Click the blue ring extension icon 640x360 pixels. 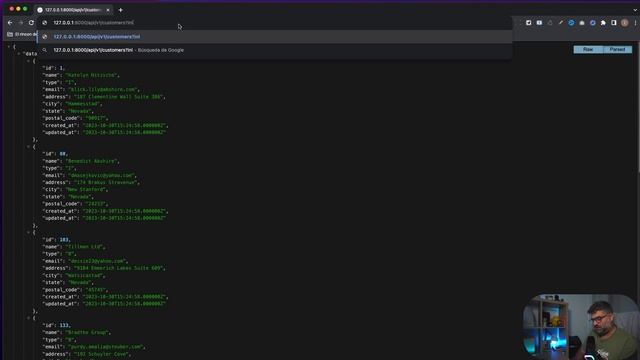tap(593, 23)
